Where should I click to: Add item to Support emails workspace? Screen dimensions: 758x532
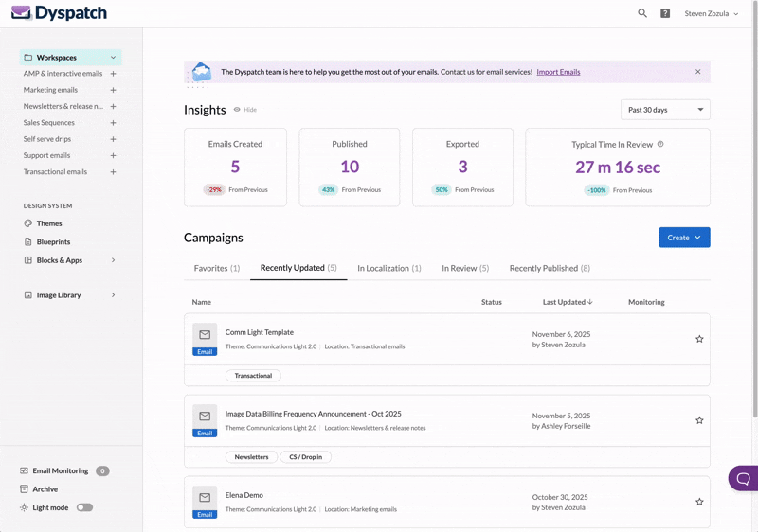(113, 155)
